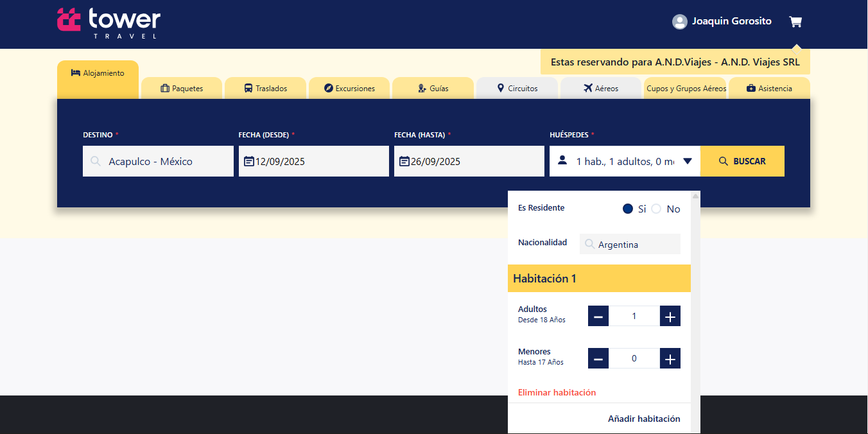Open the shopping cart icon

tap(795, 22)
